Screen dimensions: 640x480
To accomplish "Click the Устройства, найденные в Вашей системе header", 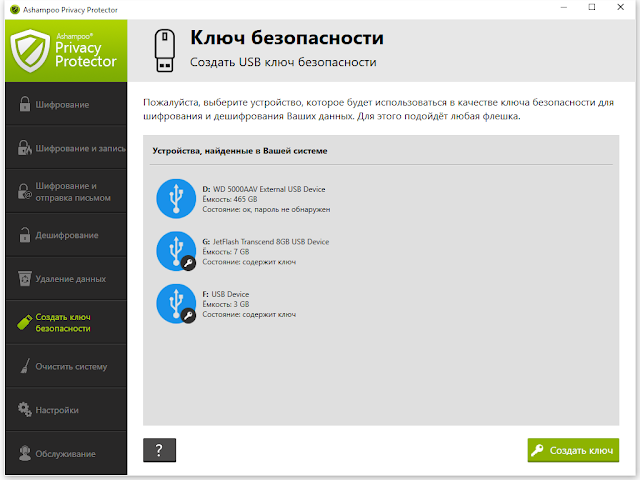I will (x=240, y=151).
